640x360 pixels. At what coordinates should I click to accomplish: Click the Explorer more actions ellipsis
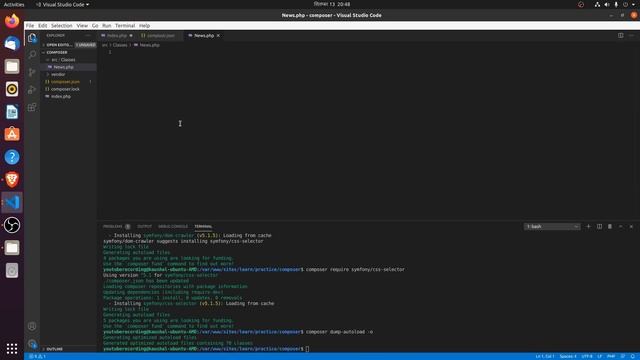88,36
